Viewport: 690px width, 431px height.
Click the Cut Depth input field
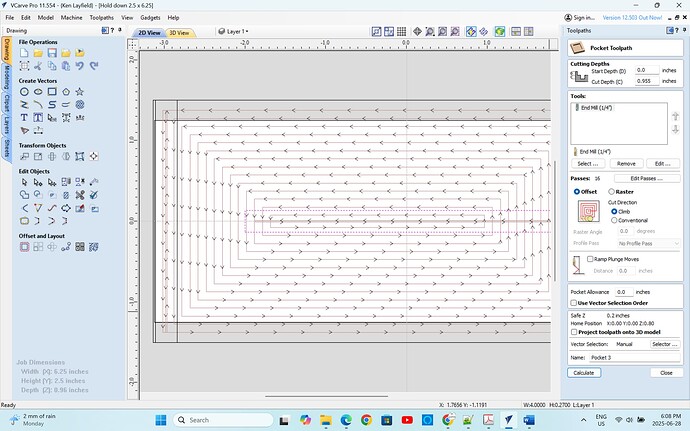[x=647, y=81]
